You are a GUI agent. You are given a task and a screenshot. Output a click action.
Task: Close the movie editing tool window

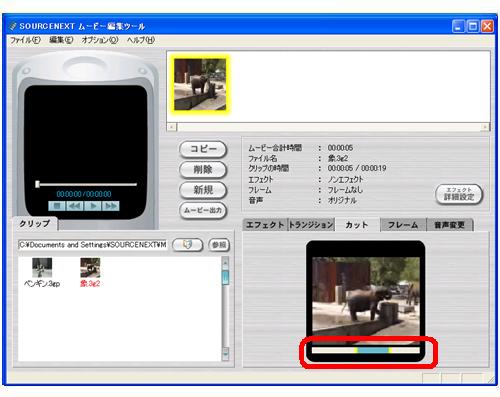[487, 26]
